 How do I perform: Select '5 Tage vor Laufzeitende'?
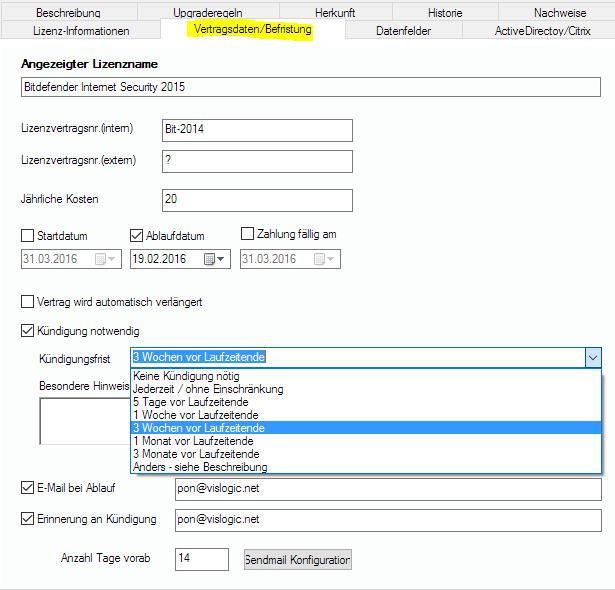[x=366, y=402]
